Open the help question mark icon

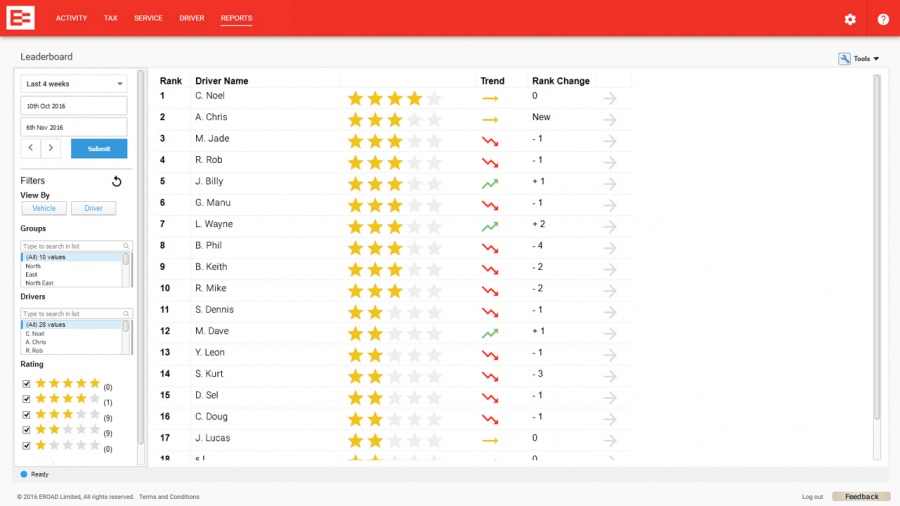883,19
